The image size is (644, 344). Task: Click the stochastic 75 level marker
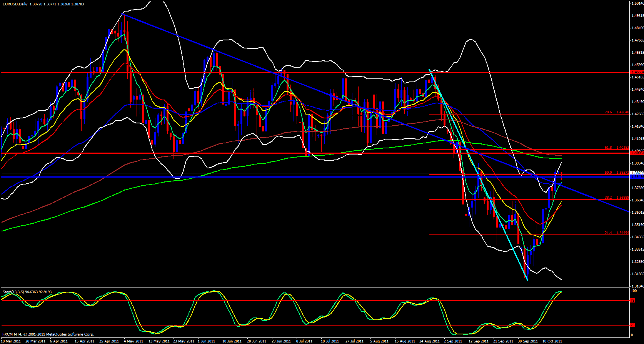click(632, 301)
